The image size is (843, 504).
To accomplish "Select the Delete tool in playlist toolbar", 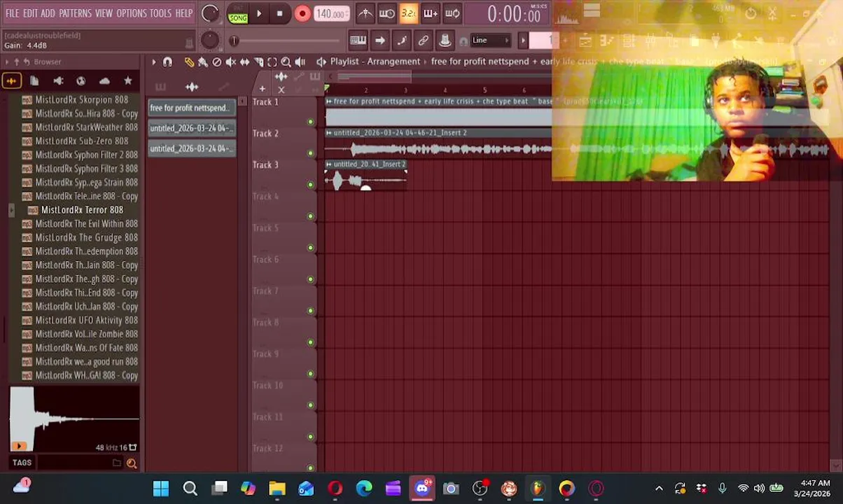I will click(217, 62).
